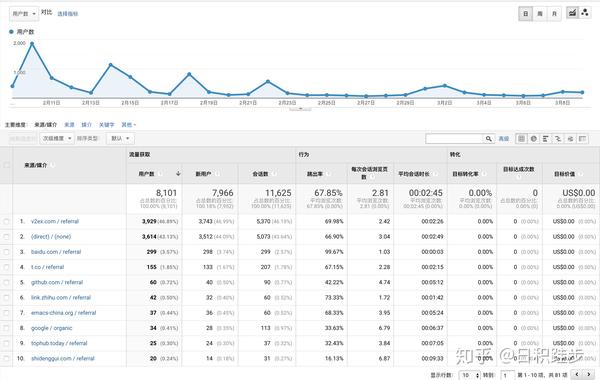The image size is (600, 380).
Task: Click the 会话数 column header
Action: pyautogui.click(x=260, y=174)
